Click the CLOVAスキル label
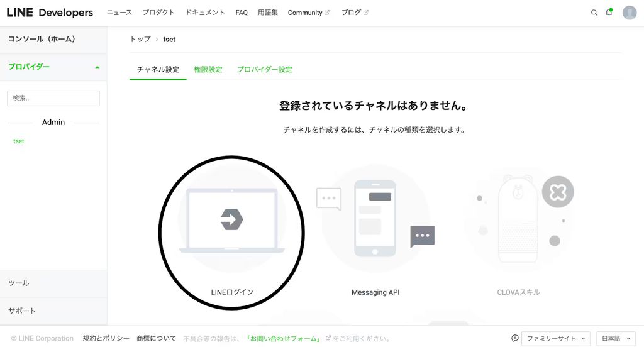The image size is (644, 352). 518,292
